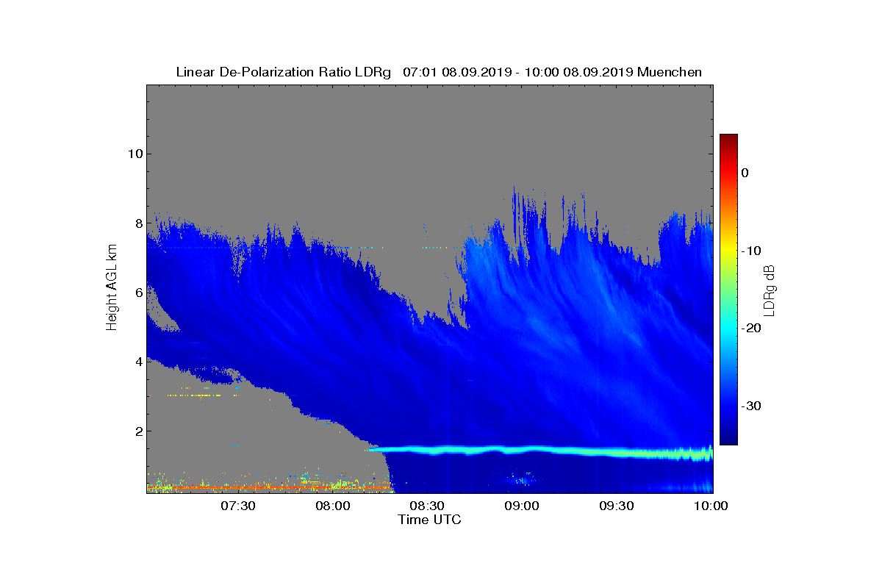Click the colorbar value -10
882x588 pixels.
[750, 251]
